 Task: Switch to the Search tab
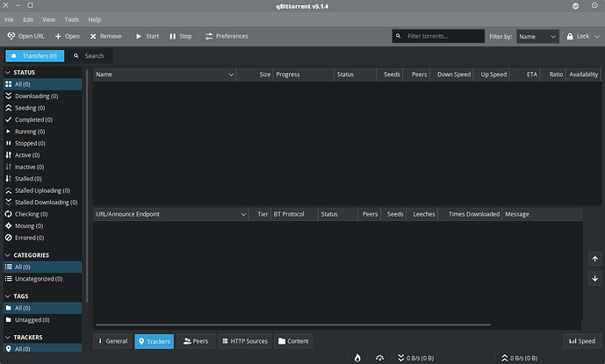click(x=87, y=56)
